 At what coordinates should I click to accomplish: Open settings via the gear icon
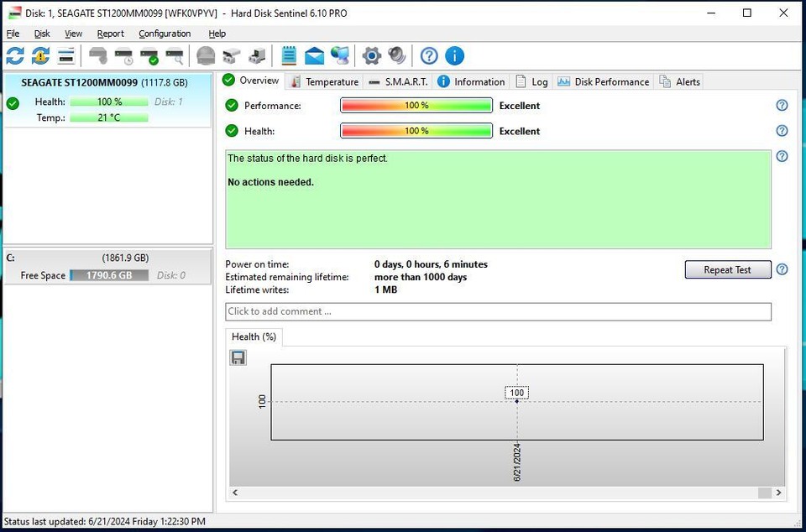[371, 56]
